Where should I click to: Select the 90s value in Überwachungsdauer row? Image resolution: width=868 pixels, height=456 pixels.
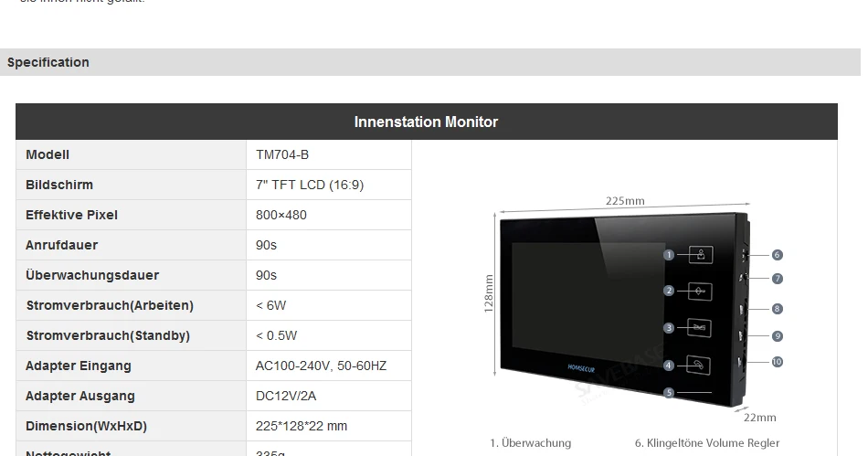point(266,275)
